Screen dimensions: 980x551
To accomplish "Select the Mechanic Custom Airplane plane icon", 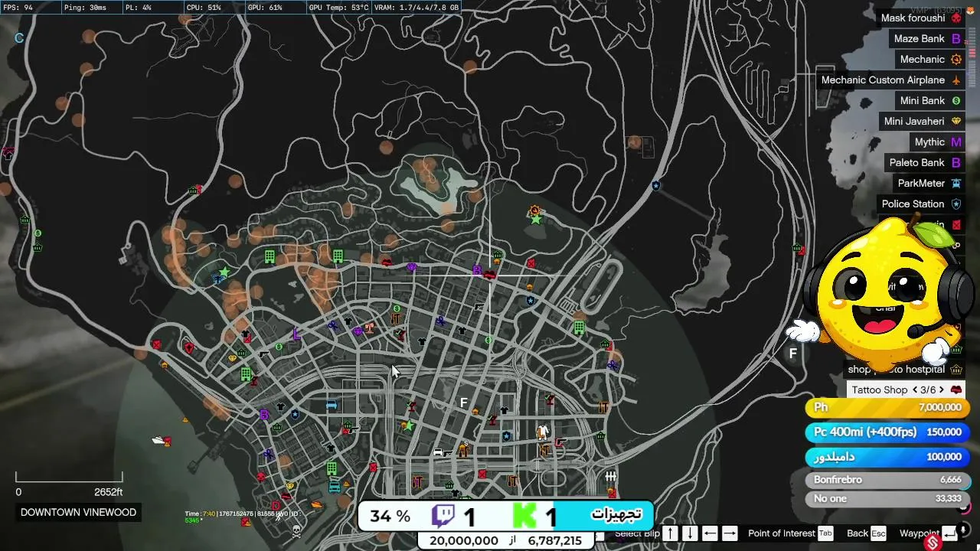I will (955, 80).
